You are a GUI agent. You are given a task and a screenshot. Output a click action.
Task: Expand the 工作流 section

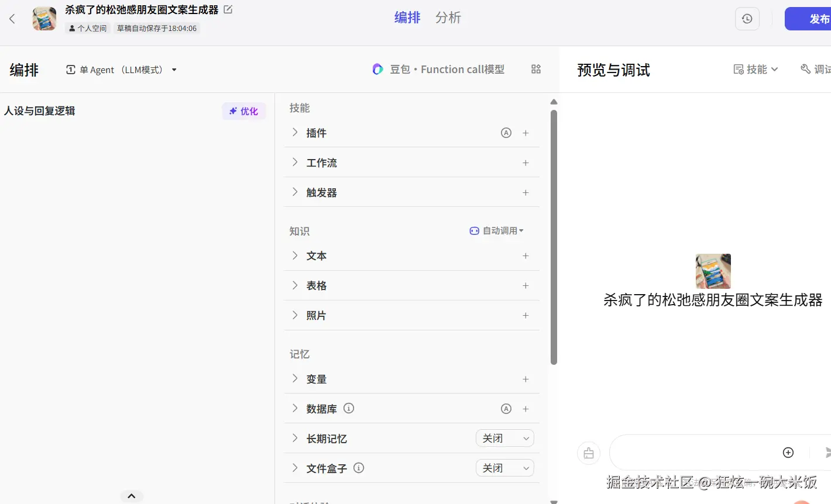[295, 163]
